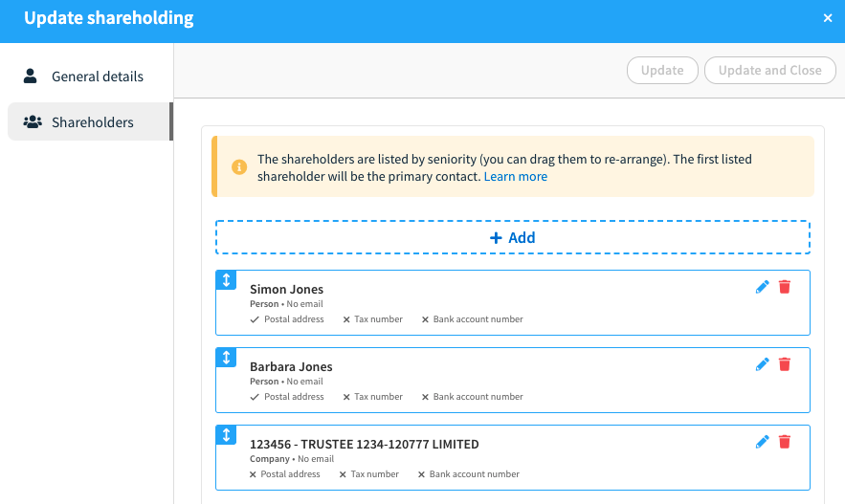This screenshot has height=504, width=845.
Task: Click the reorder handle on Barbara Jones
Action: (x=227, y=358)
